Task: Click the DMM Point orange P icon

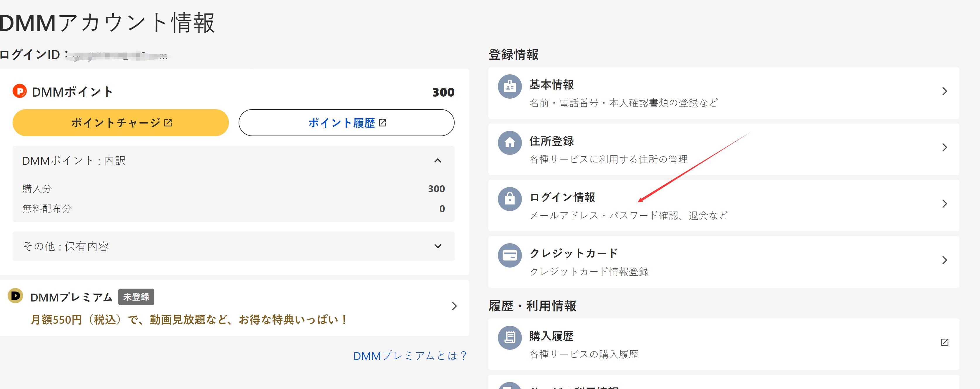Action: [20, 91]
